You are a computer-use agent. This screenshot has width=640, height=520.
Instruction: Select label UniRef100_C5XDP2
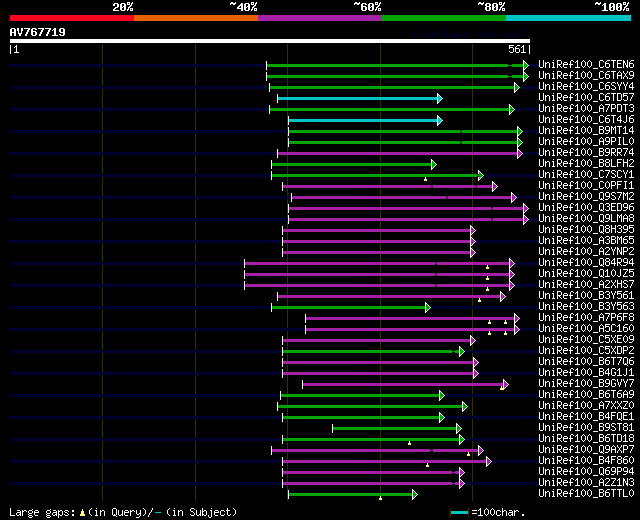(586, 351)
